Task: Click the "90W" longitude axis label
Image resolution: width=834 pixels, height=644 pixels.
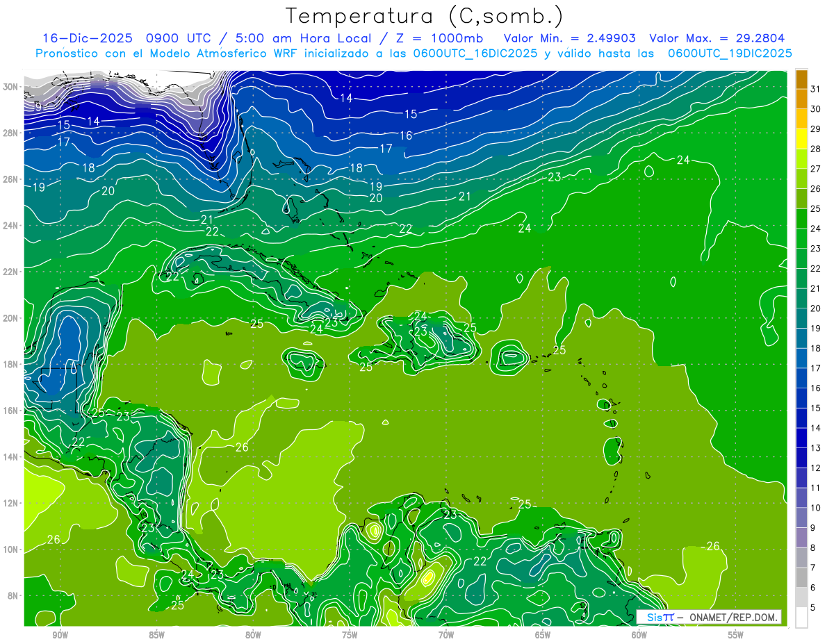Action: point(60,635)
